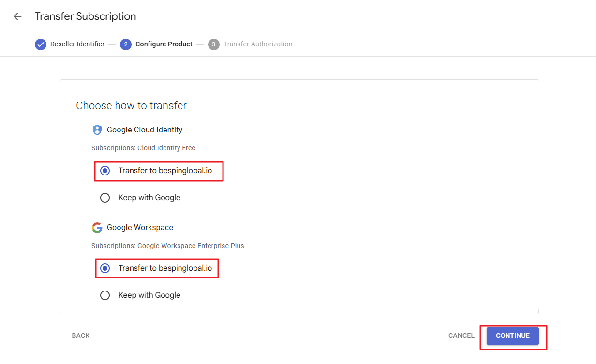Click the Google Workspace G logo
Screen dimensions: 596x364
coord(97,228)
